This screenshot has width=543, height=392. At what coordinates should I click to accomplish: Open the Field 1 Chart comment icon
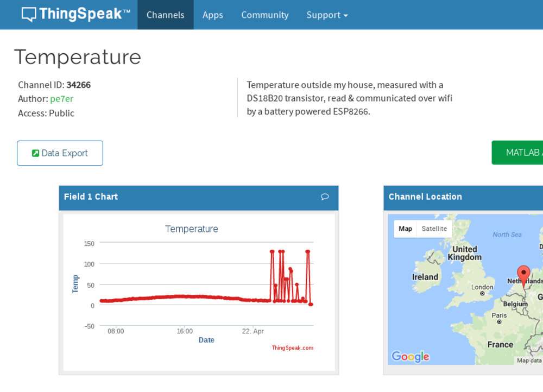(x=325, y=197)
